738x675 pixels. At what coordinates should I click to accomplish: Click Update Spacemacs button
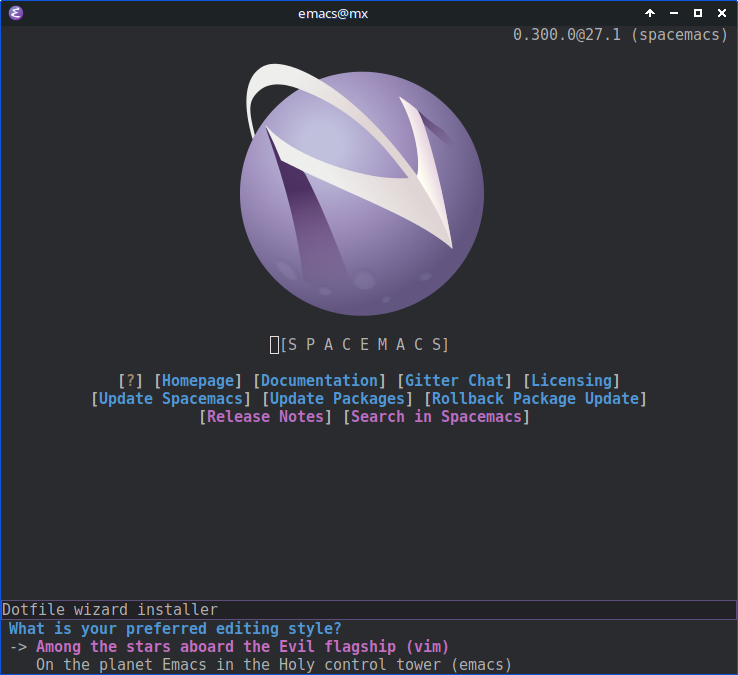click(x=171, y=399)
